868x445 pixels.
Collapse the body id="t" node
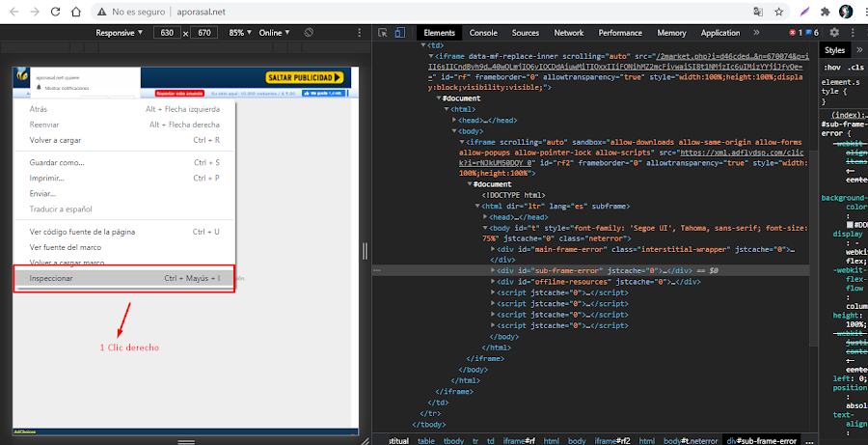pos(485,227)
